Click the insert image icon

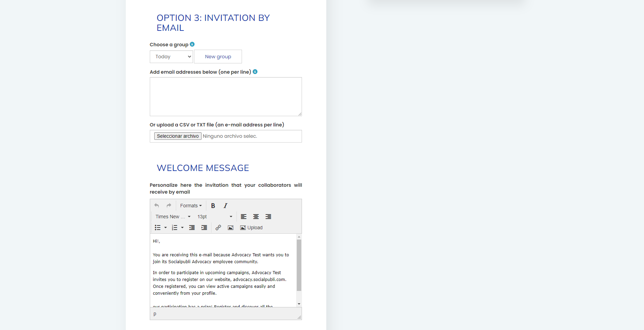tap(231, 228)
